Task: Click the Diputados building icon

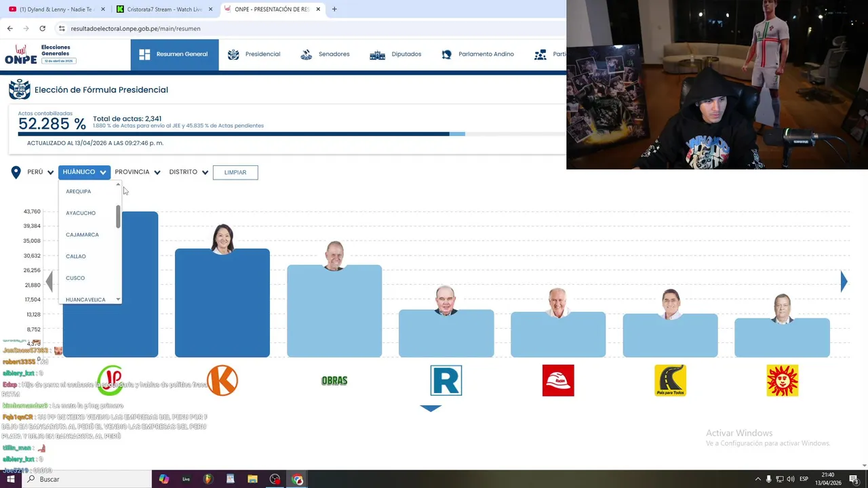Action: (377, 55)
